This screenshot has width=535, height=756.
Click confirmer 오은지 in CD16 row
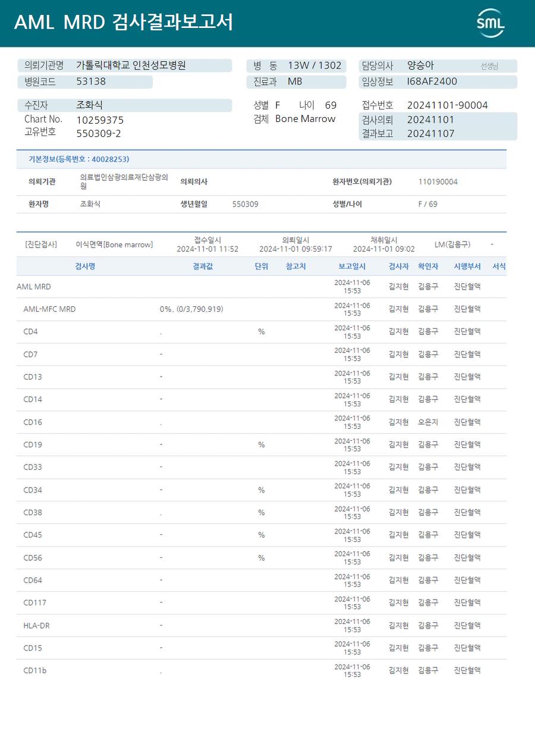click(428, 422)
